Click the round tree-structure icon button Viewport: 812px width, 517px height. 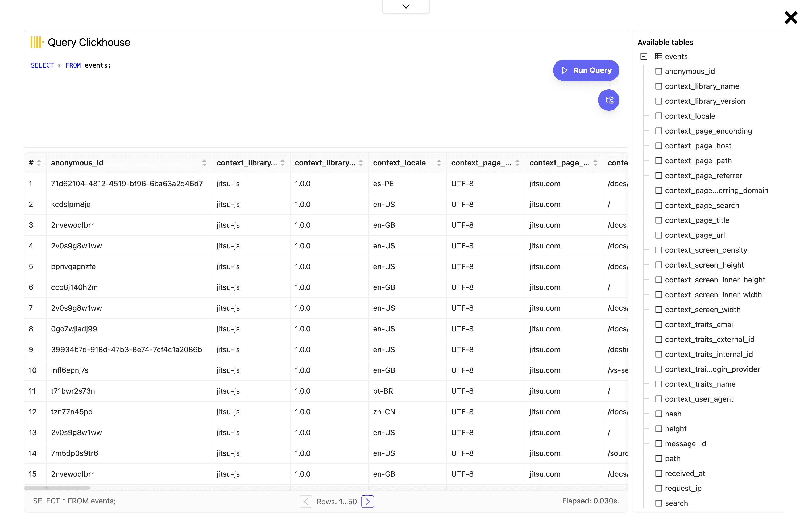tap(608, 100)
